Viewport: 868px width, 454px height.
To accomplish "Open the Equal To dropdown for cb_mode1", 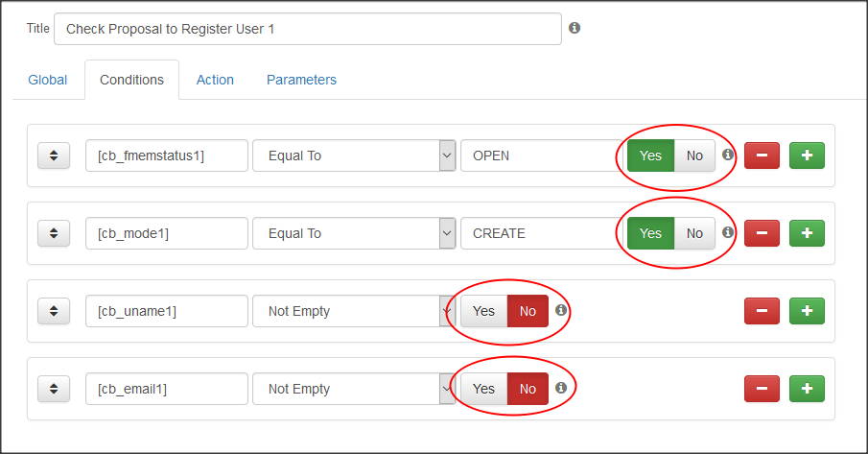I will tap(353, 233).
